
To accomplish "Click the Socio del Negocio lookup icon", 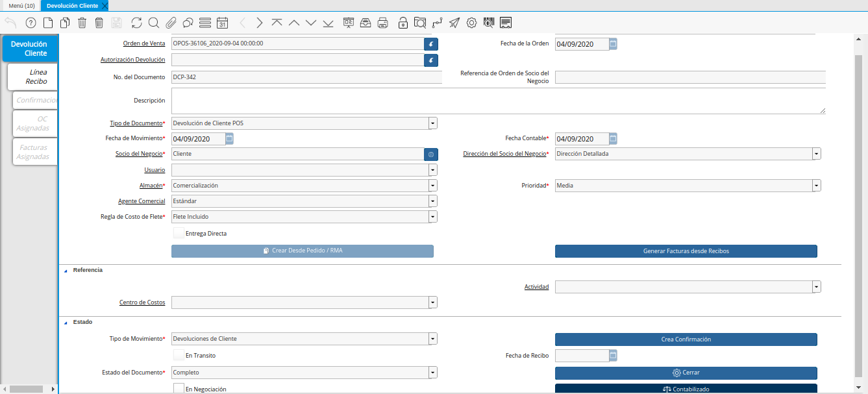I will pos(431,154).
